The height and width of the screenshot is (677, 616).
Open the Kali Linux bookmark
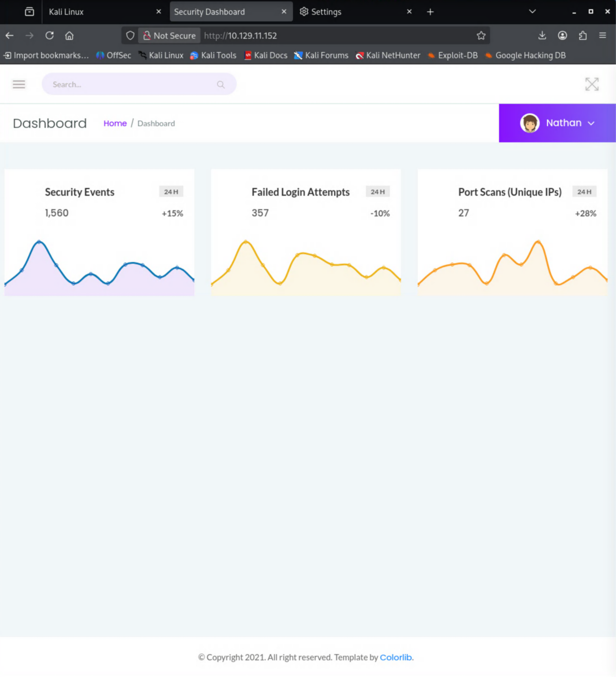point(161,55)
